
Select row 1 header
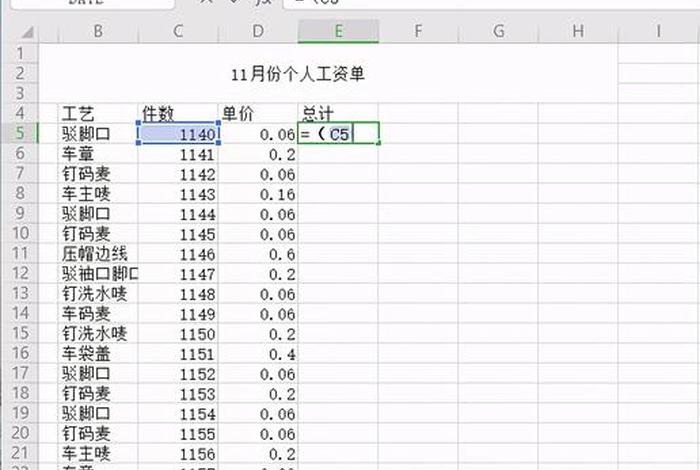(x=20, y=54)
